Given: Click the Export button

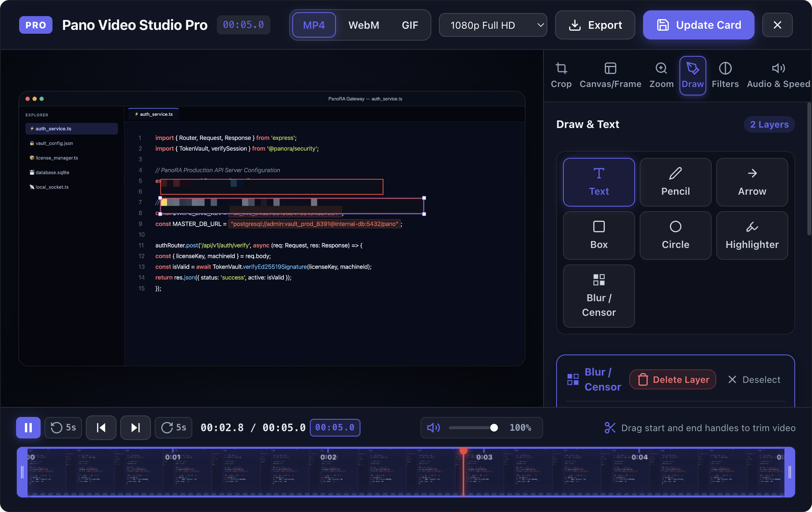Looking at the screenshot, I should (x=595, y=25).
